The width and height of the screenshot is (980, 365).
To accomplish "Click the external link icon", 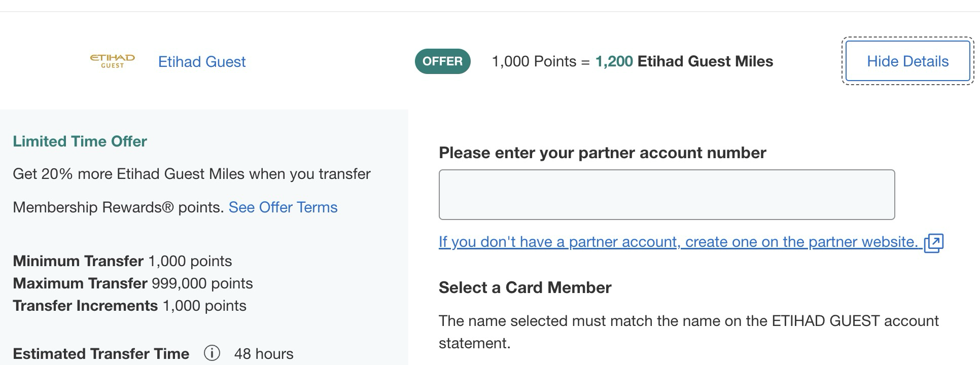I will point(933,243).
